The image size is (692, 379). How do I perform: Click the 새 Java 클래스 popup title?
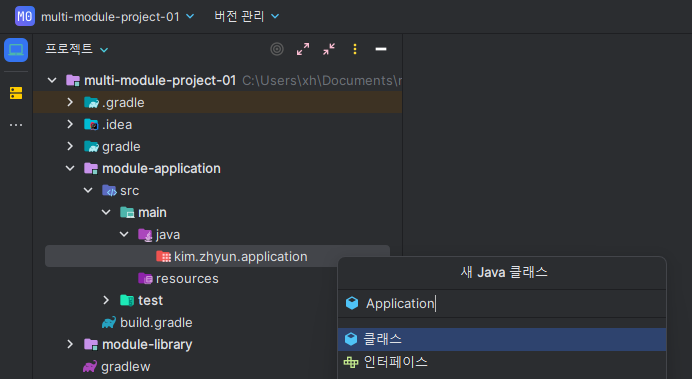[504, 272]
